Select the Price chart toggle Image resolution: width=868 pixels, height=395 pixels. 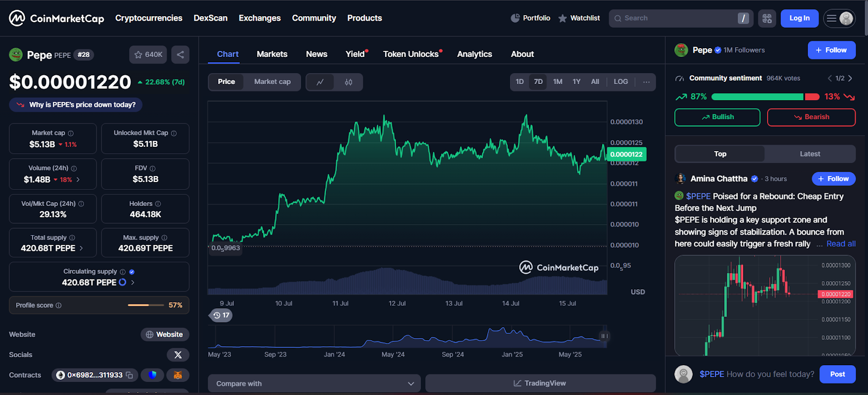(x=227, y=82)
